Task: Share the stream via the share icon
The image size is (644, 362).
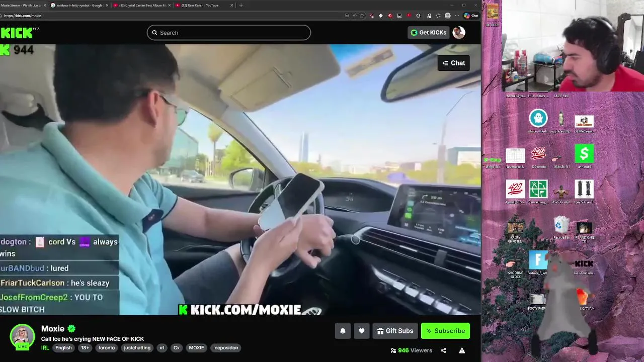Action: coord(443,350)
